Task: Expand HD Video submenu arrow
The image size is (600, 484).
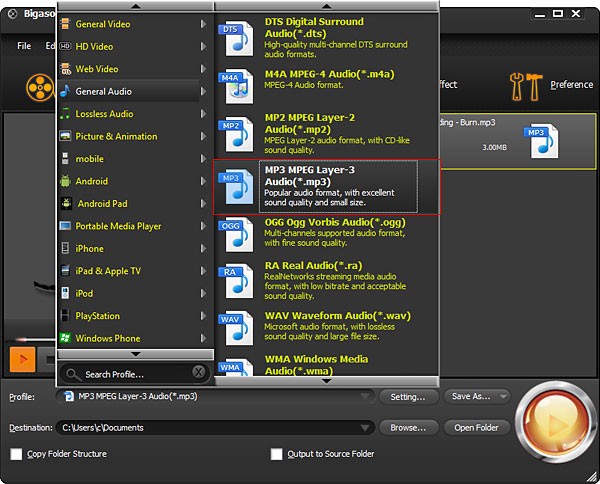Action: (203, 46)
